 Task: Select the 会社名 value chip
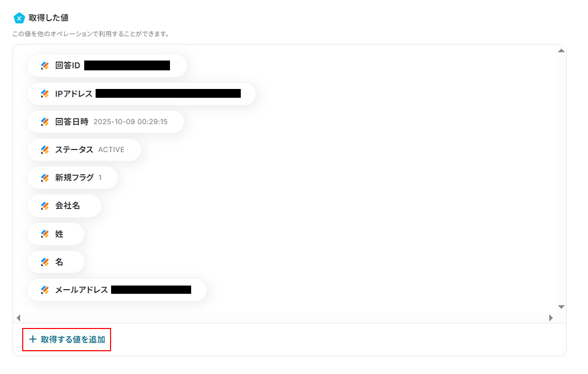[65, 206]
